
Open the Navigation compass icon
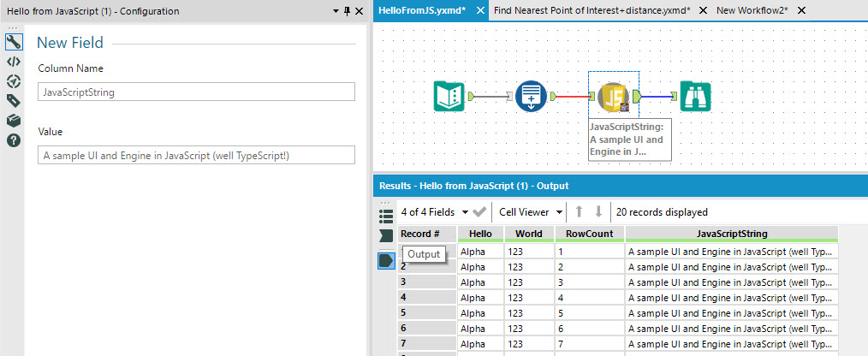click(14, 81)
